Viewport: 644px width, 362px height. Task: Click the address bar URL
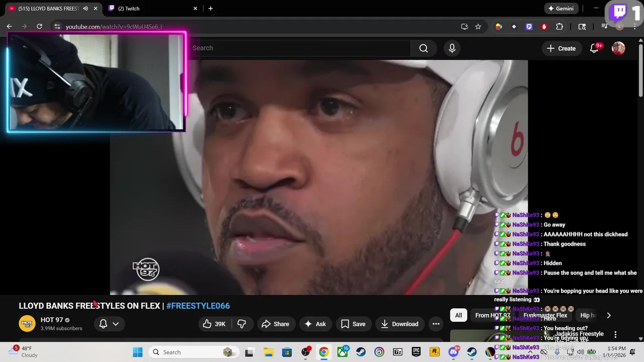(114, 27)
